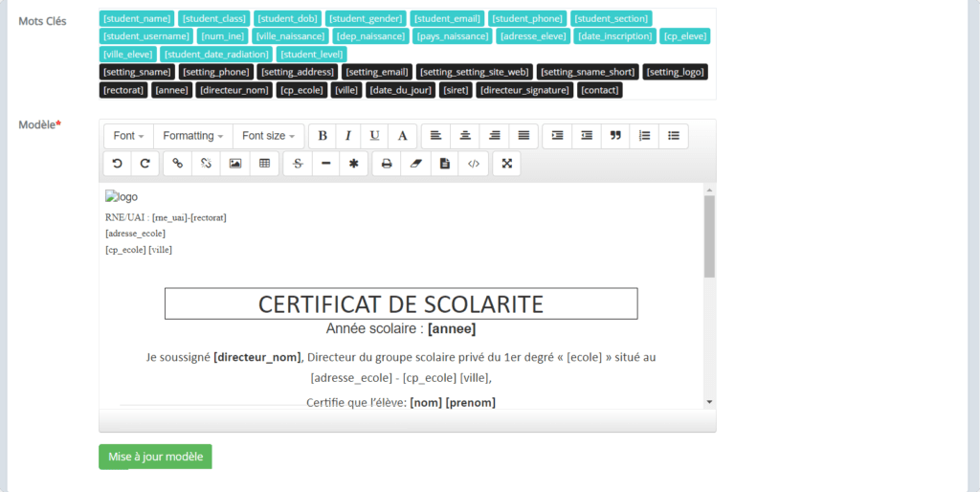Click the document template icon

(x=444, y=164)
